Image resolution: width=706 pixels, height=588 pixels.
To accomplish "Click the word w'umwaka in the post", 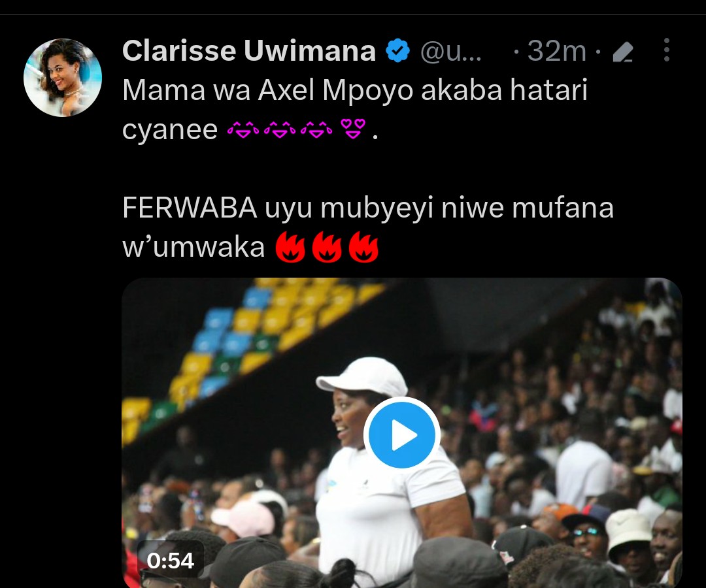I will point(193,248).
